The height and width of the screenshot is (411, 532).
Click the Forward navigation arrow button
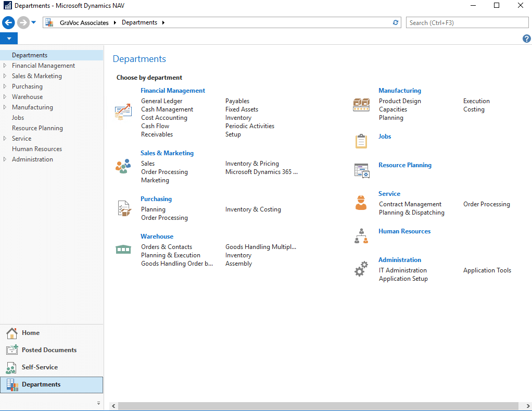coord(23,23)
